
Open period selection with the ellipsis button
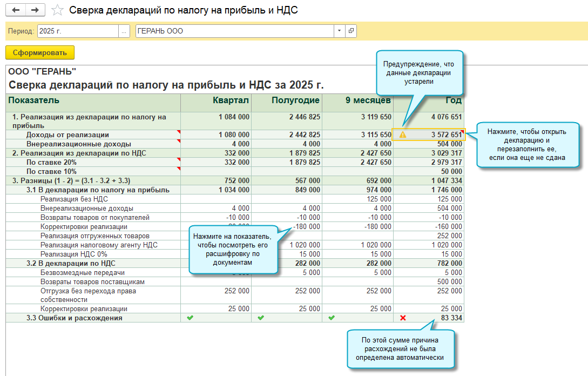tap(124, 31)
